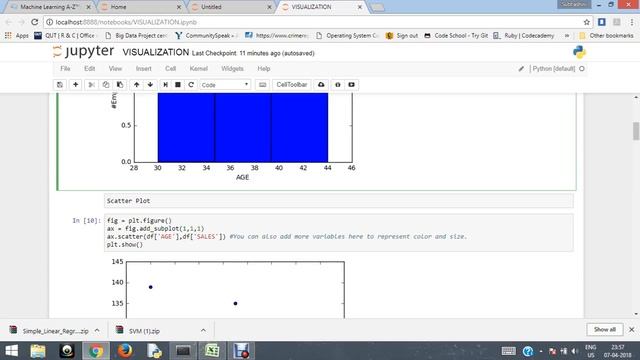
Task: Switch to the Machine Learning A-Z browser tab
Action: click(x=49, y=7)
